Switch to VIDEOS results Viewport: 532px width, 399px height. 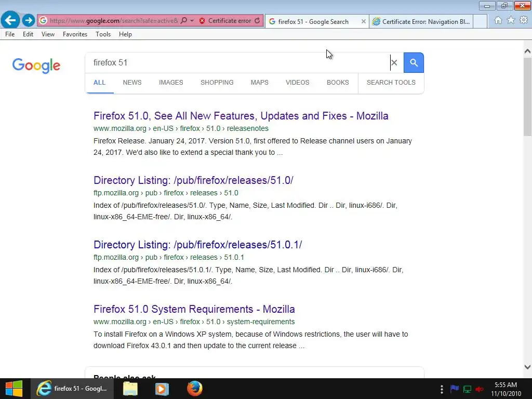tap(298, 83)
